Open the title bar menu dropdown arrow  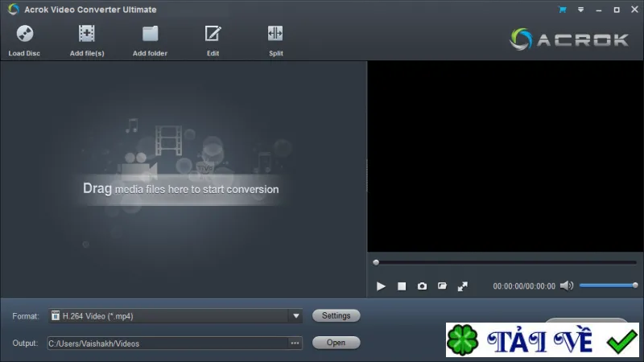(580, 10)
